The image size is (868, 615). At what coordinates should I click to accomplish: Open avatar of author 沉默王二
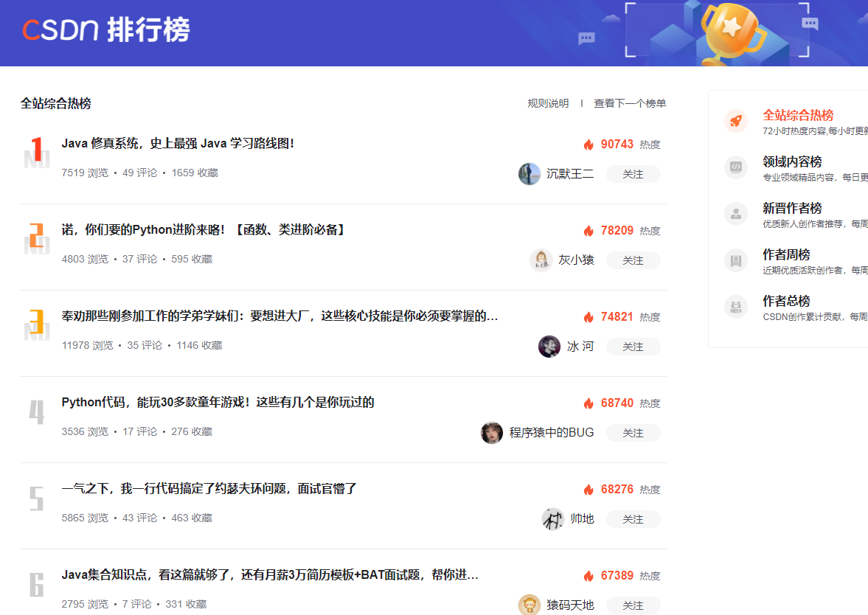pos(530,174)
